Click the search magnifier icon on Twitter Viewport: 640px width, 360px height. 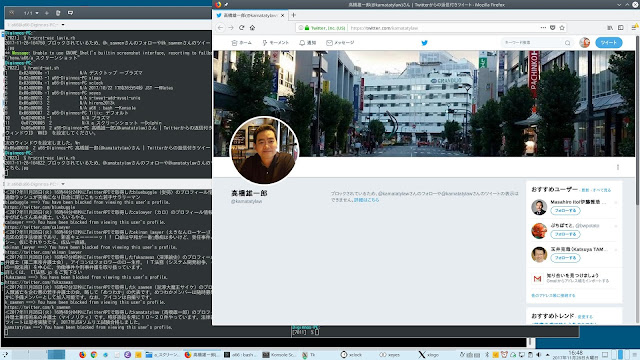pos(567,42)
